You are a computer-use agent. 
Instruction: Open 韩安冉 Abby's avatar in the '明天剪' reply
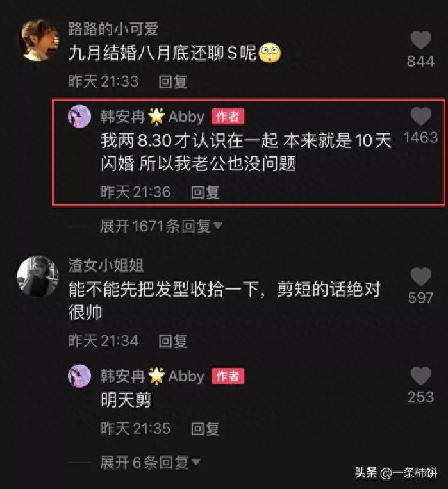(79, 376)
